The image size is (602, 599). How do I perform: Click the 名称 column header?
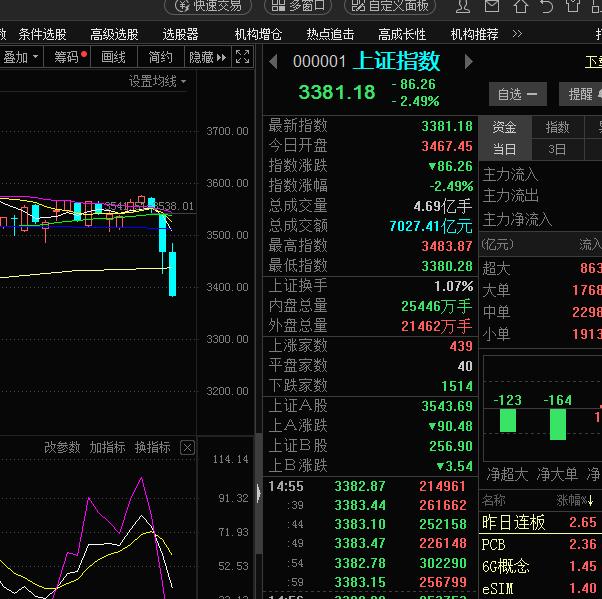coord(494,500)
